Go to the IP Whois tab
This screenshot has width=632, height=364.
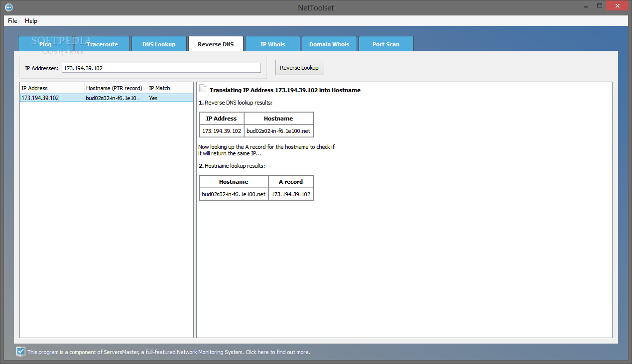(x=272, y=44)
